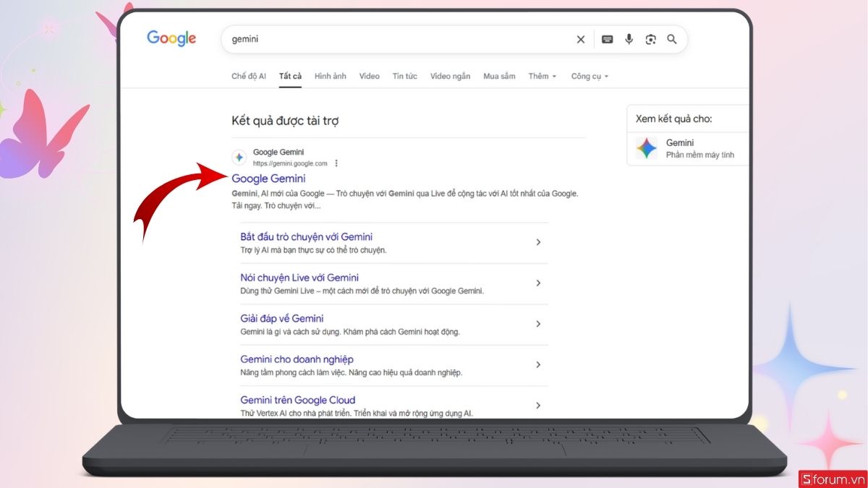Open three-dot menu beside gemini.google.com
868x488 pixels.
click(336, 163)
